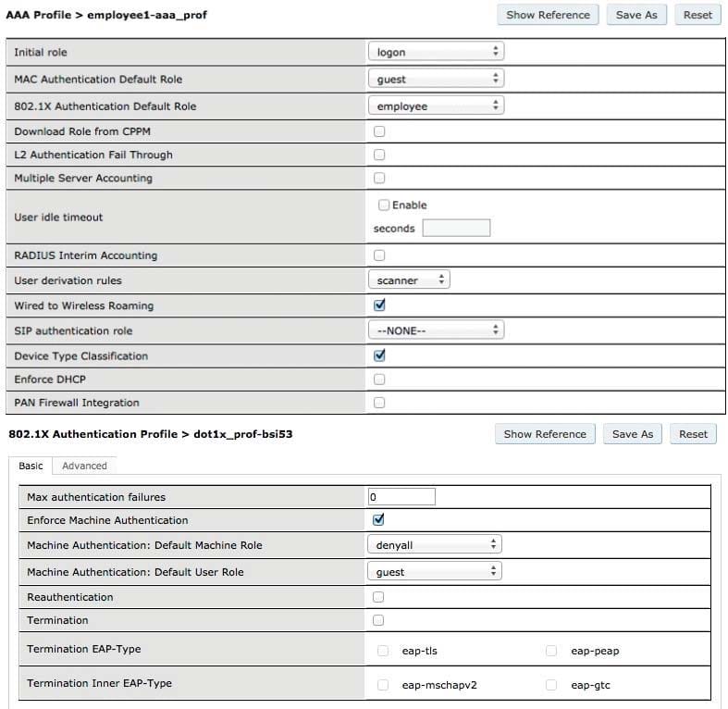Switch to the Advanced tab
Viewport: 728px width, 709px height.
point(84,466)
